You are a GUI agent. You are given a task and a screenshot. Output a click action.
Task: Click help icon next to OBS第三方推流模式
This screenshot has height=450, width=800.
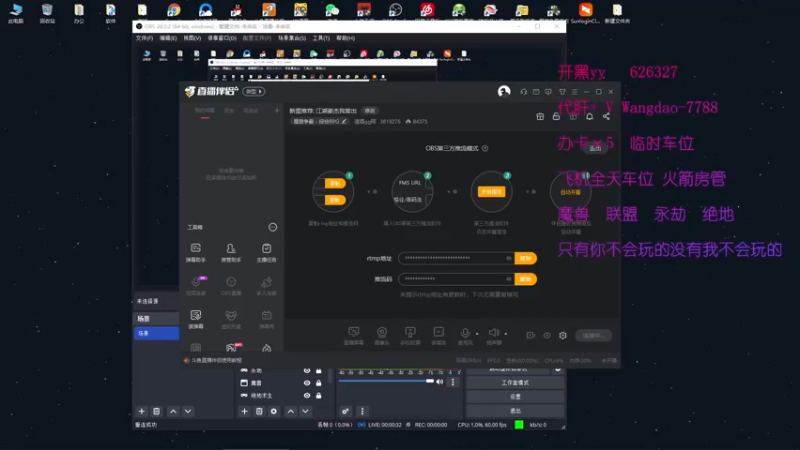(485, 148)
